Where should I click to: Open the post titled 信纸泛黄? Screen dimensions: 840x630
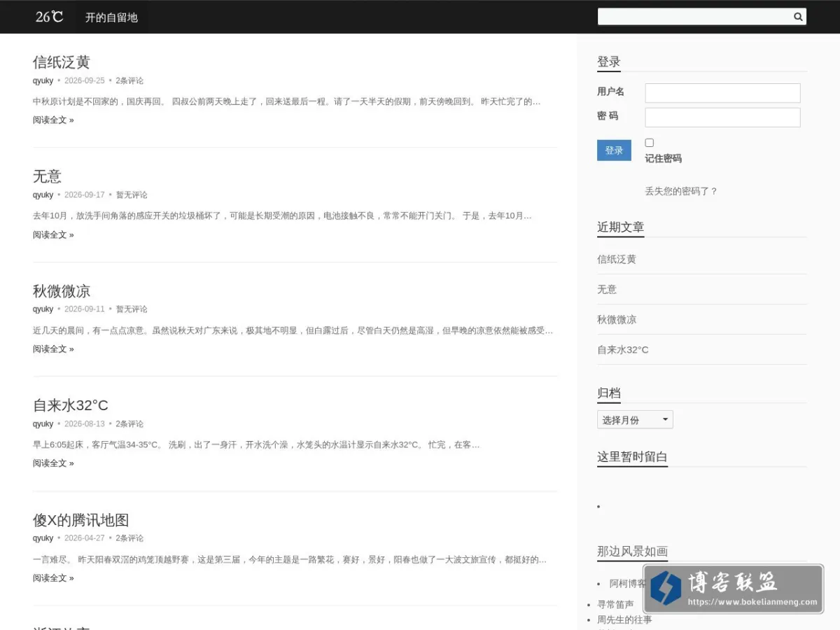point(62,62)
